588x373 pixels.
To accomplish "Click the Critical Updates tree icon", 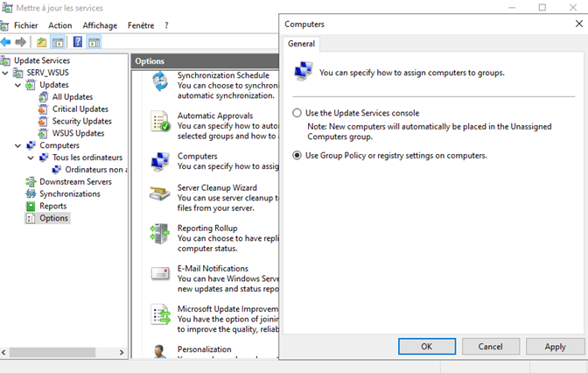I will pyautogui.click(x=43, y=109).
